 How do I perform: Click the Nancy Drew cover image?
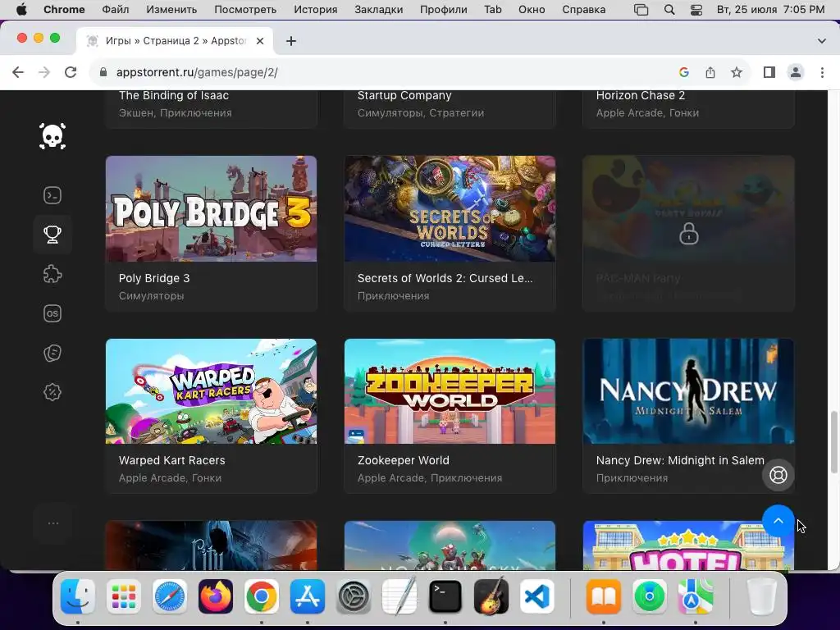(688, 391)
